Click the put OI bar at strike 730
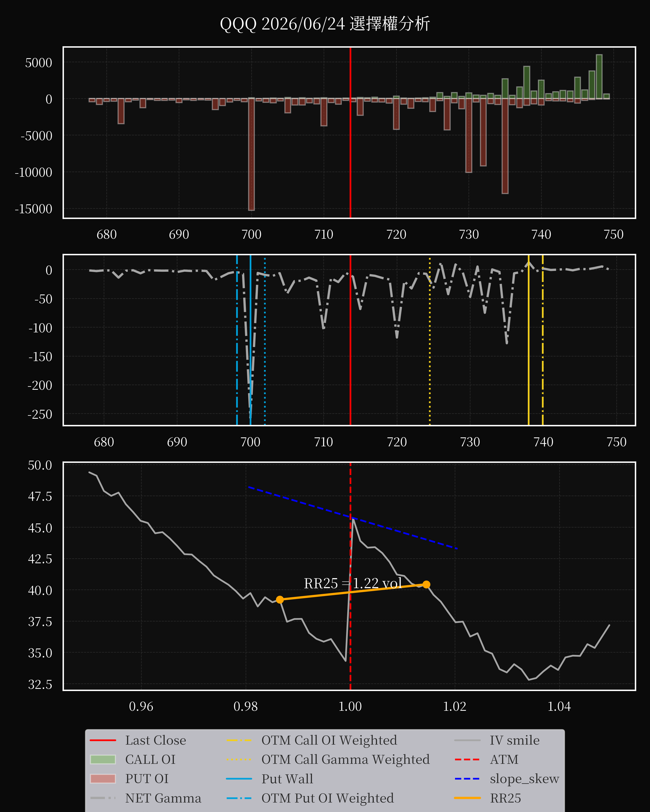Image resolution: width=650 pixels, height=812 pixels. pos(469,135)
